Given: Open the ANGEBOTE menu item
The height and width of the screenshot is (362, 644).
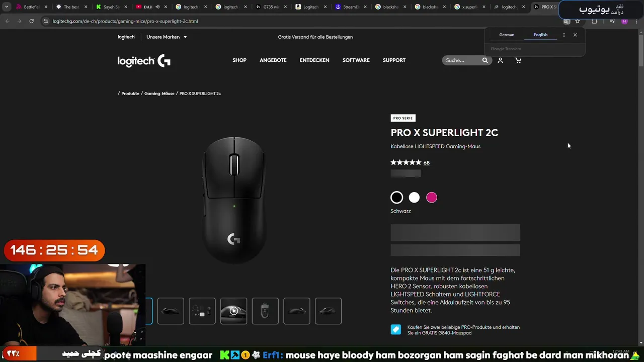Looking at the screenshot, I should click(x=273, y=60).
